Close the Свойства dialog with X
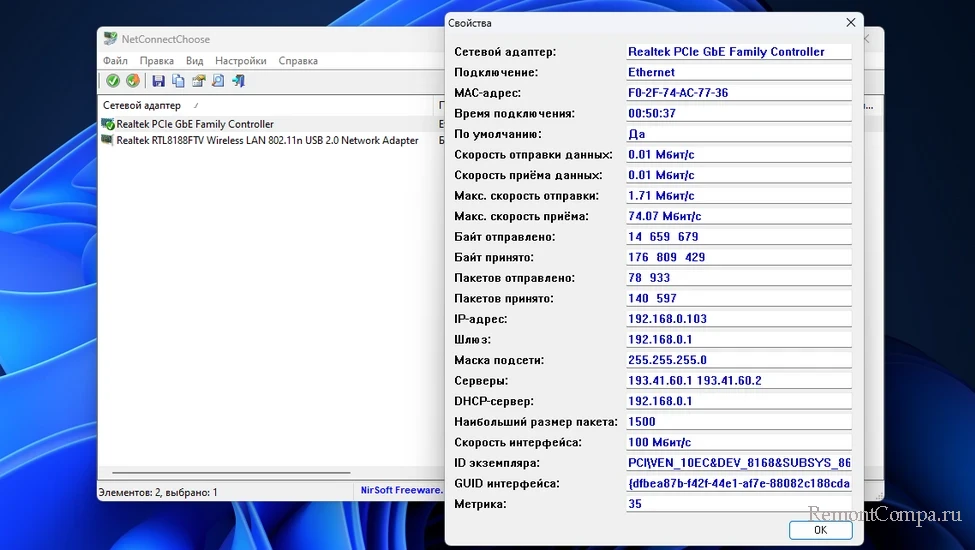 [x=851, y=22]
